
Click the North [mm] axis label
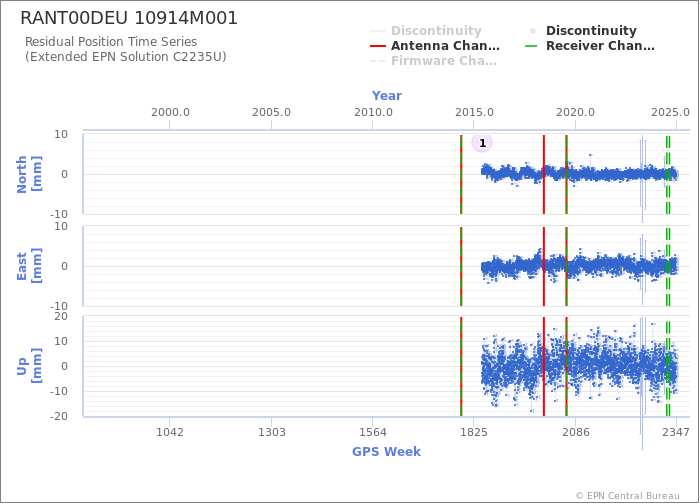(x=29, y=174)
